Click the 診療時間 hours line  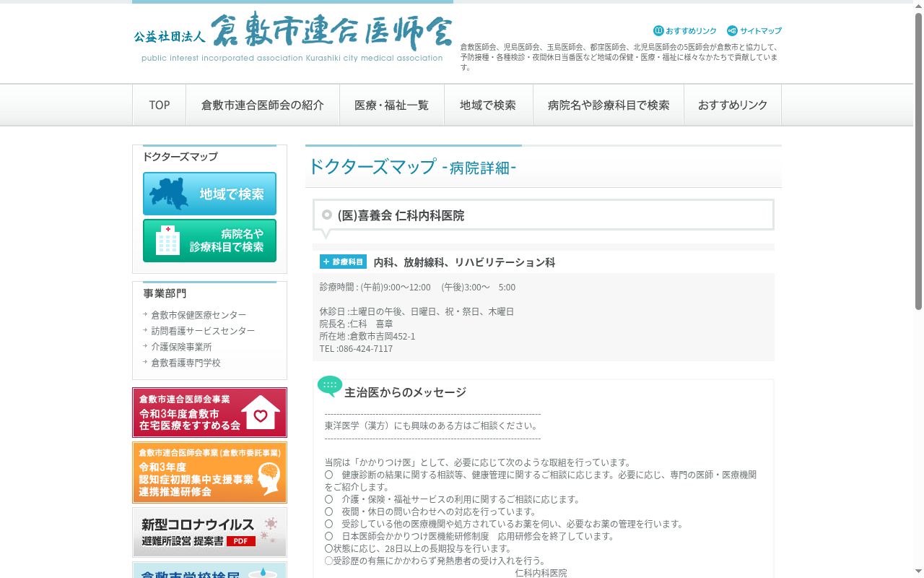pyautogui.click(x=417, y=288)
